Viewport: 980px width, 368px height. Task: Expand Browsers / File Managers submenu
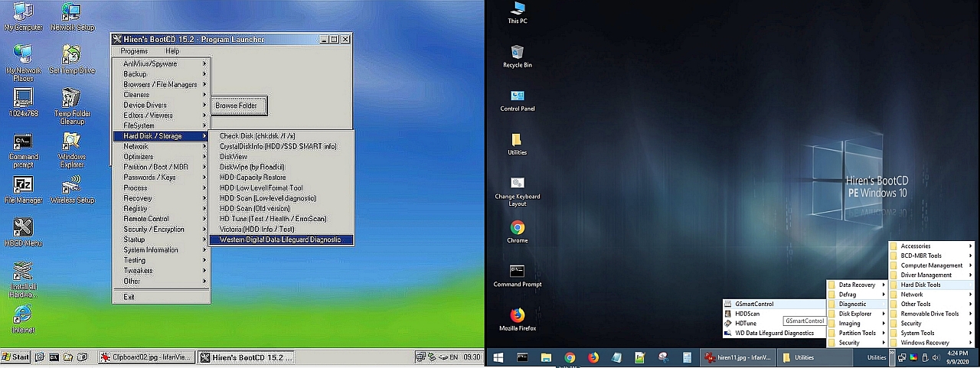(x=161, y=84)
